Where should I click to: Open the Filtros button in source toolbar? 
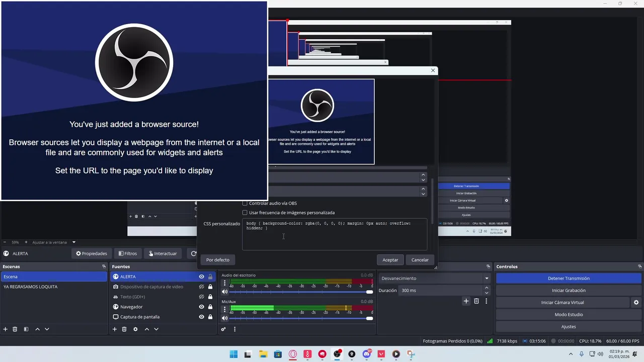tap(127, 253)
